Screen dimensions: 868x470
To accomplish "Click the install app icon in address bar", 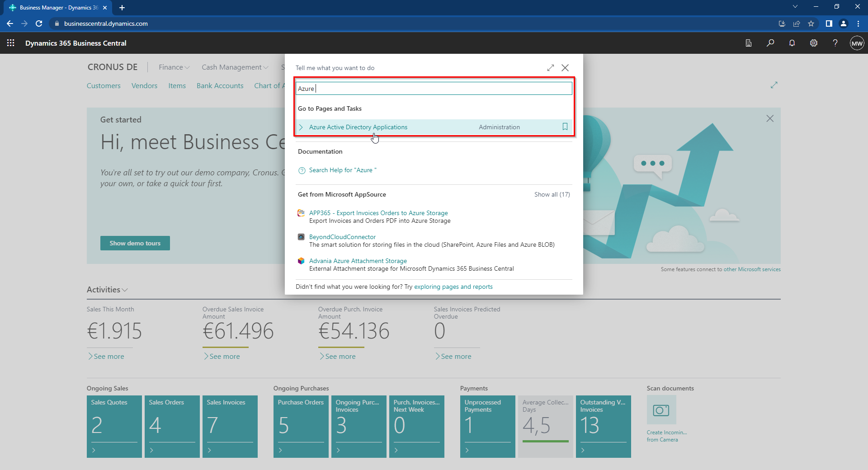I will tap(782, 23).
